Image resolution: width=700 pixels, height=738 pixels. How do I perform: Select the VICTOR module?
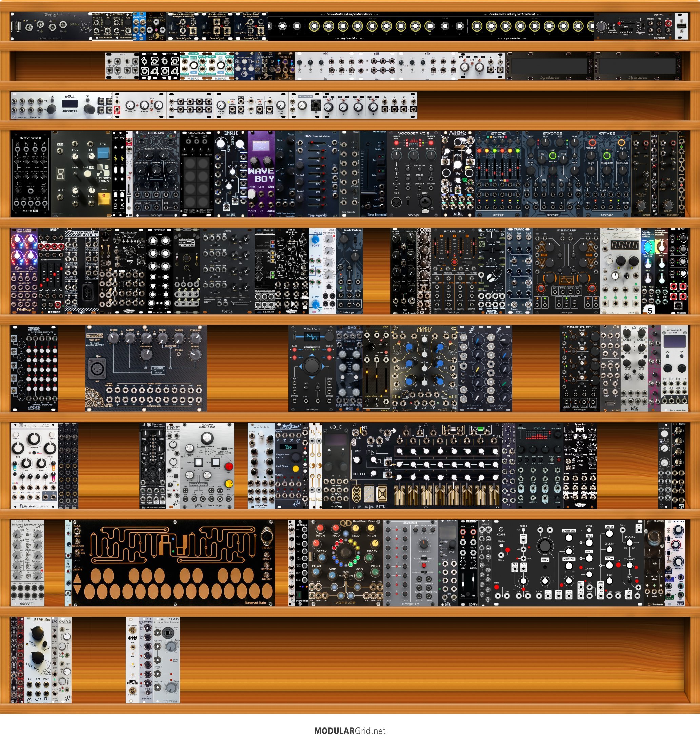[312, 368]
